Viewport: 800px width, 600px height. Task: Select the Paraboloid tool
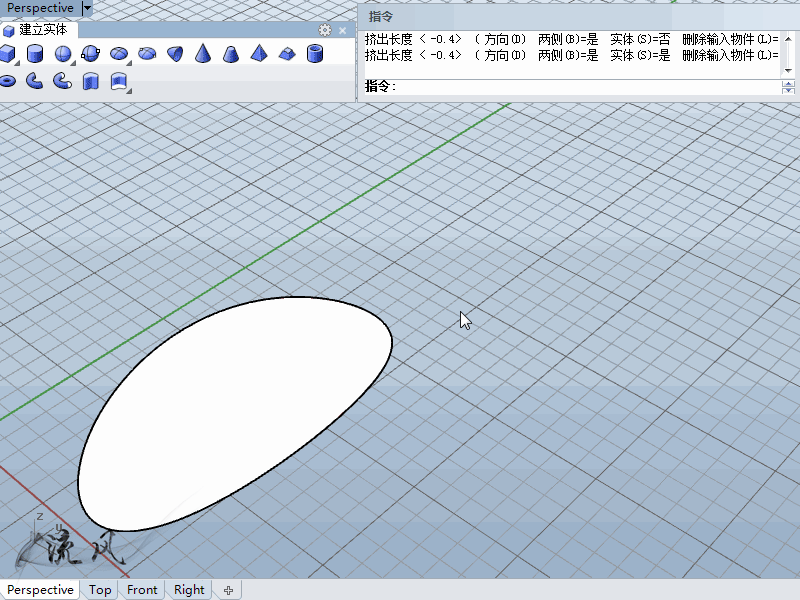[x=175, y=54]
